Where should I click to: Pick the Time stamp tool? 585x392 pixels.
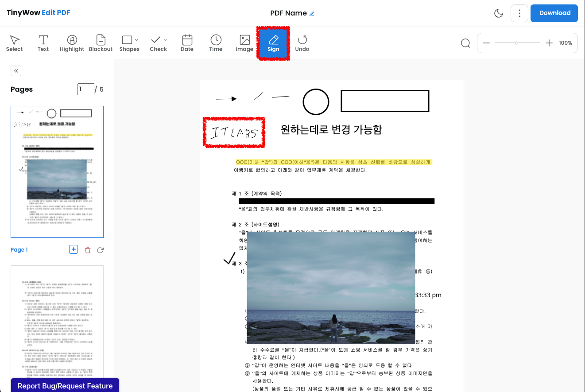coord(216,43)
